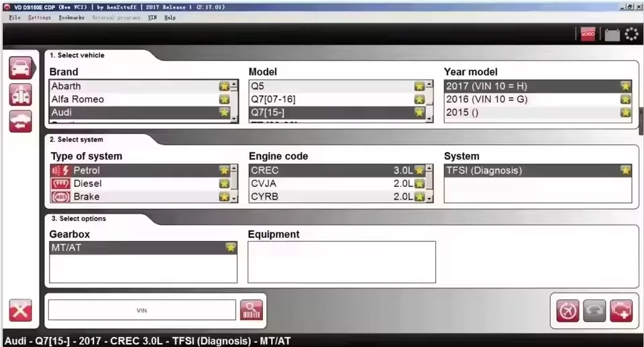This screenshot has height=347, width=644.
Task: Click Type of system scroll up arrow
Action: point(234,169)
